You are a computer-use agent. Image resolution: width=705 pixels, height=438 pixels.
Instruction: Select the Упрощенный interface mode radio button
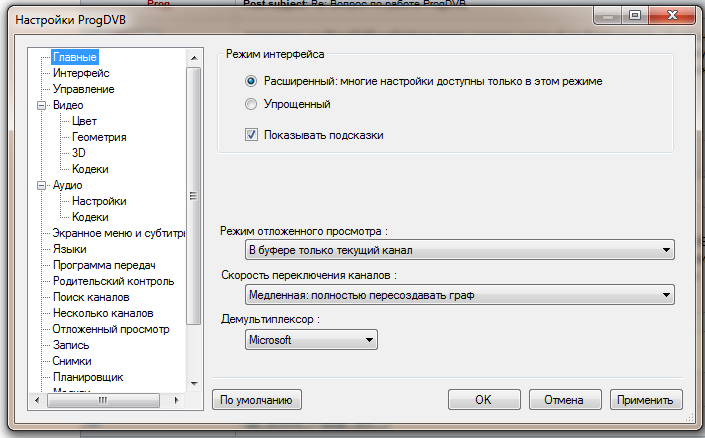(x=251, y=103)
